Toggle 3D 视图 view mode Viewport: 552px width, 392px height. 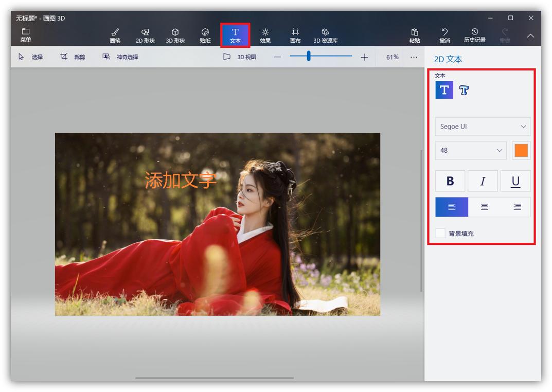point(240,57)
